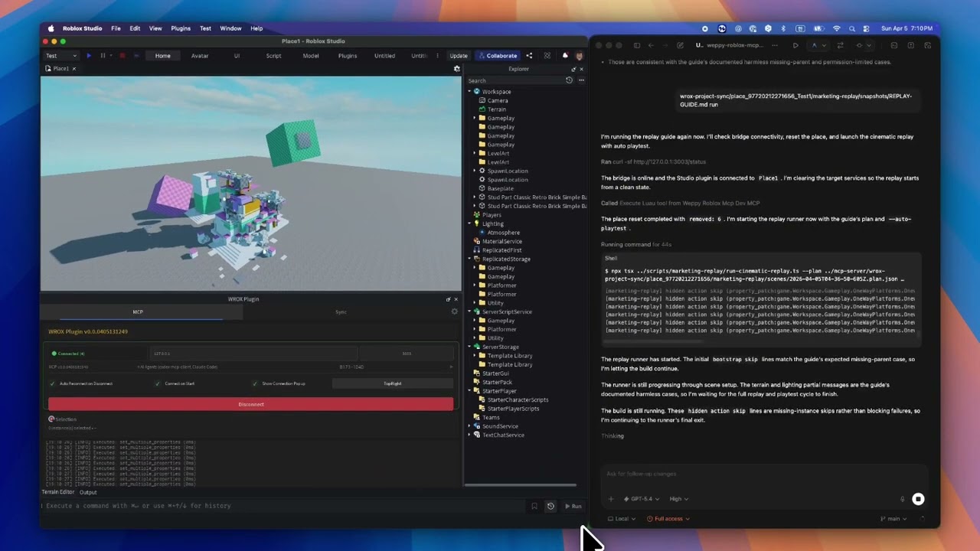Open the Plugins menu in menu bar

pyautogui.click(x=181, y=28)
